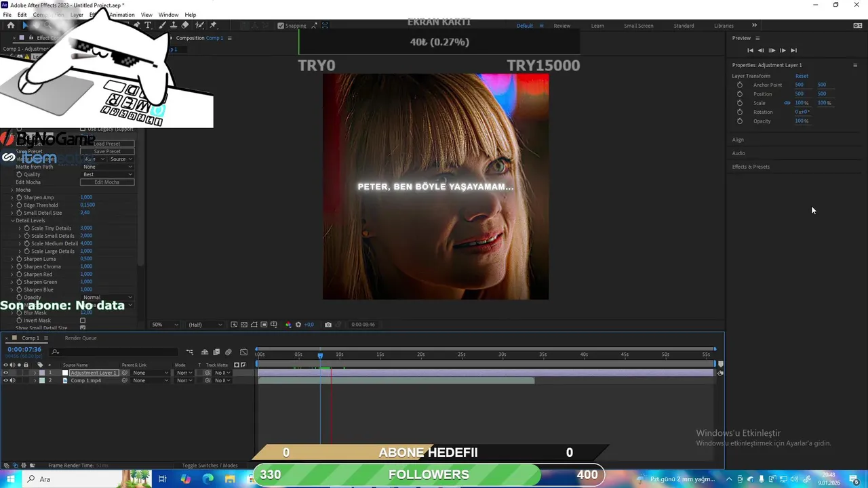The width and height of the screenshot is (868, 488).
Task: Select the Eraser tool in the toolbar
Action: (x=185, y=25)
